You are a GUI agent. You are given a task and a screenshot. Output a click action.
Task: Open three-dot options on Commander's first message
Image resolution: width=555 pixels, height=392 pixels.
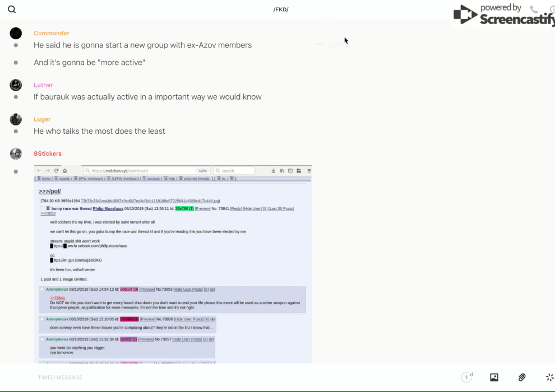click(x=320, y=45)
